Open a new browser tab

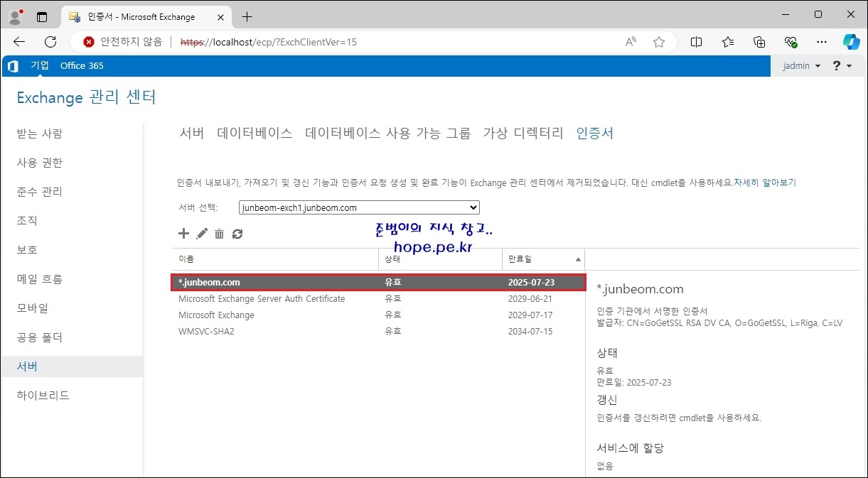click(247, 16)
